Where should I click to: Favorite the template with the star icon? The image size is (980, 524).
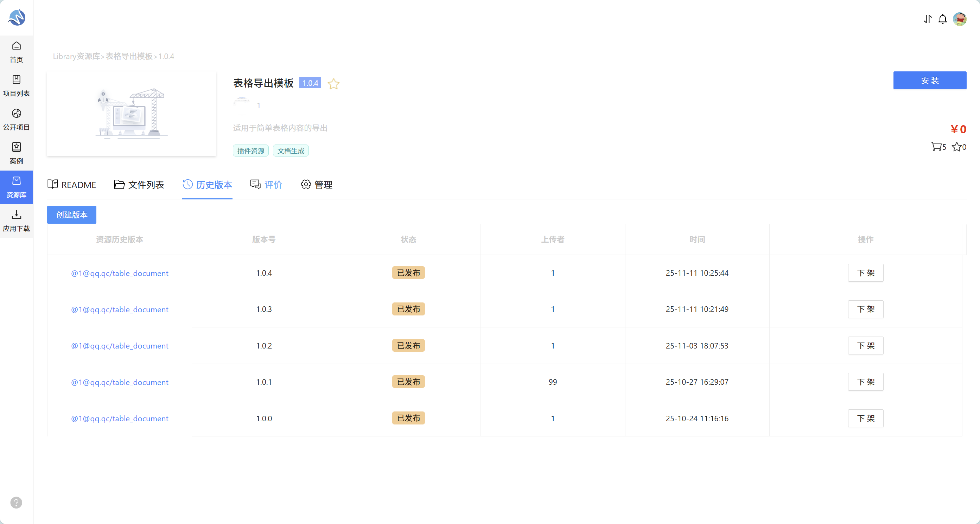click(333, 83)
